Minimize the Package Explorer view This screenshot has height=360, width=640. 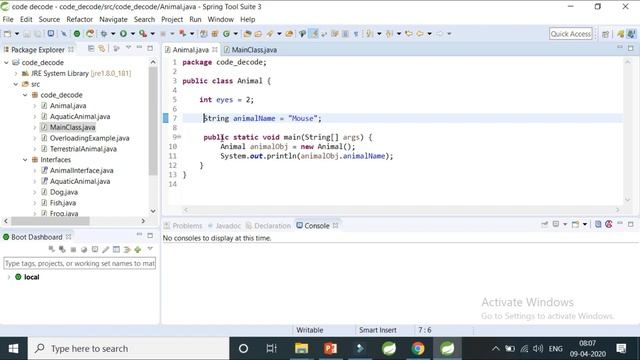pyautogui.click(x=139, y=48)
